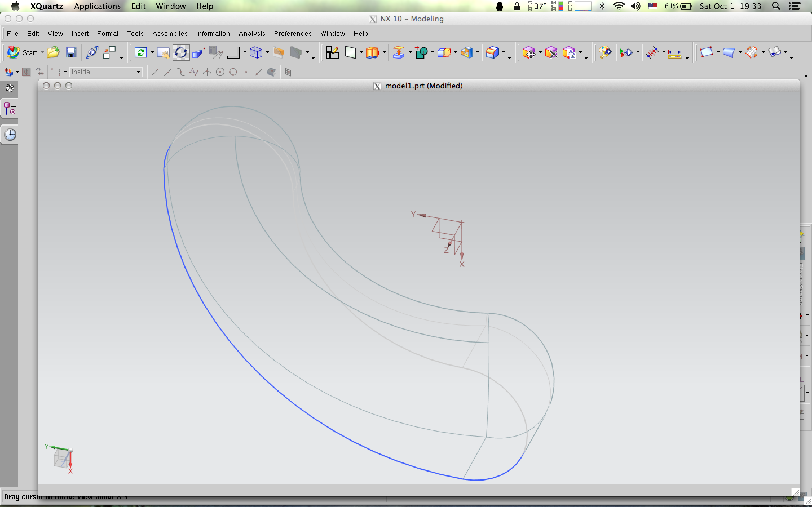The height and width of the screenshot is (507, 812).
Task: Toggle the snap Arc Center option
Action: tap(220, 72)
